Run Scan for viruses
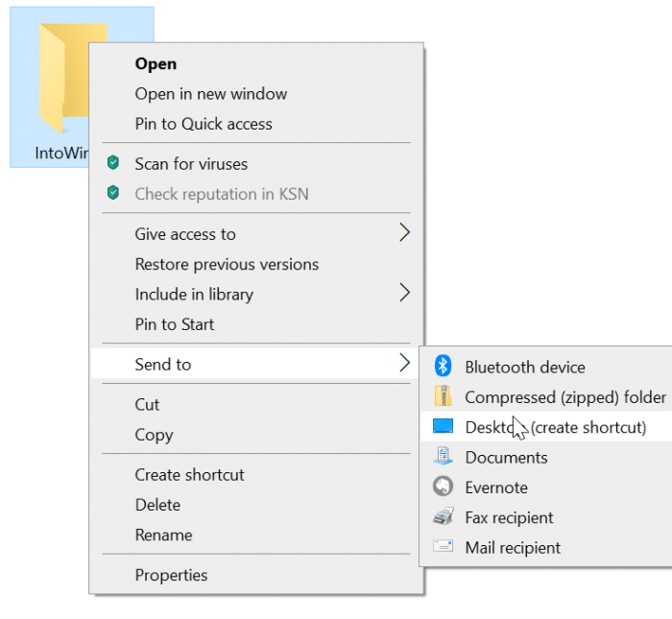The width and height of the screenshot is (672, 619). (x=256, y=164)
